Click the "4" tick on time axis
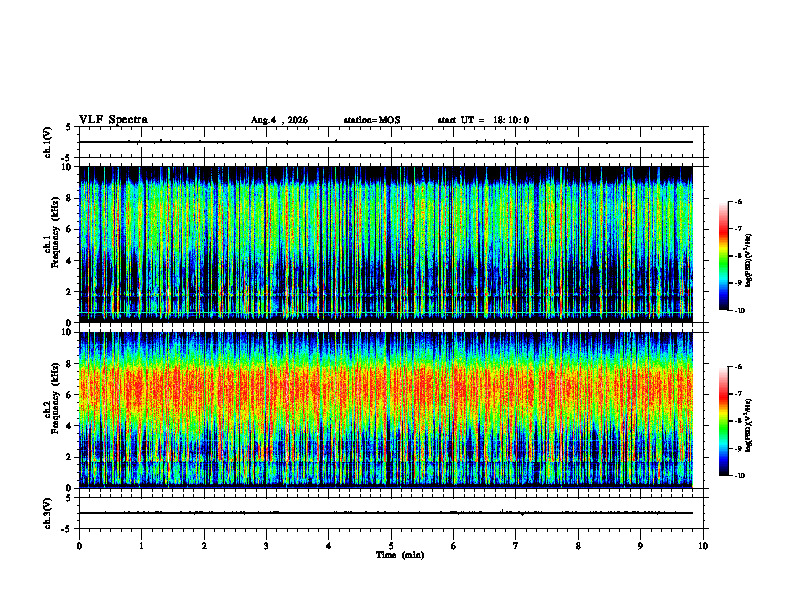Screen dimensions: 792x612 point(329,546)
